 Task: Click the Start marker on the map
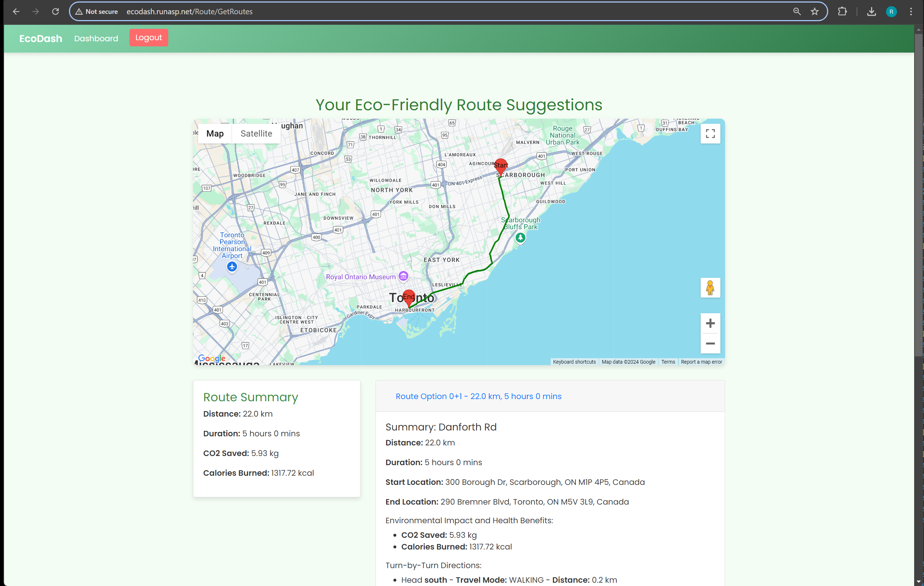[x=500, y=165]
